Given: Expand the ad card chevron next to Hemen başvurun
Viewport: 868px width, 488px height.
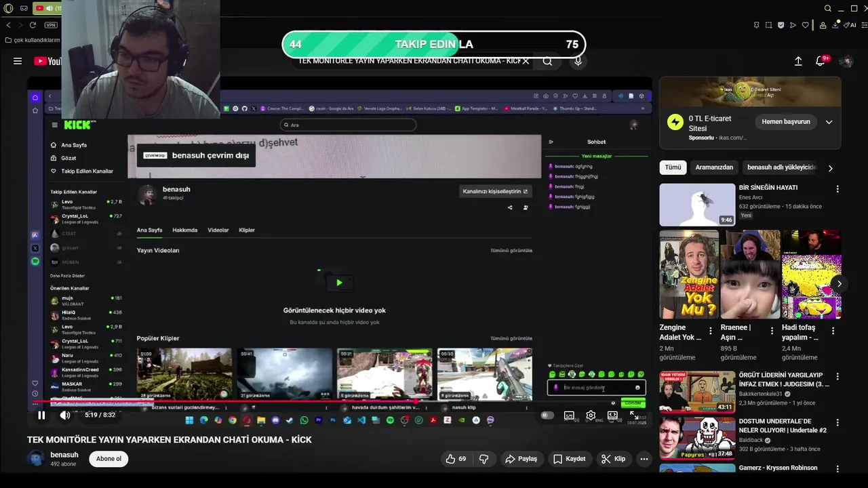Looking at the screenshot, I should coord(829,122).
